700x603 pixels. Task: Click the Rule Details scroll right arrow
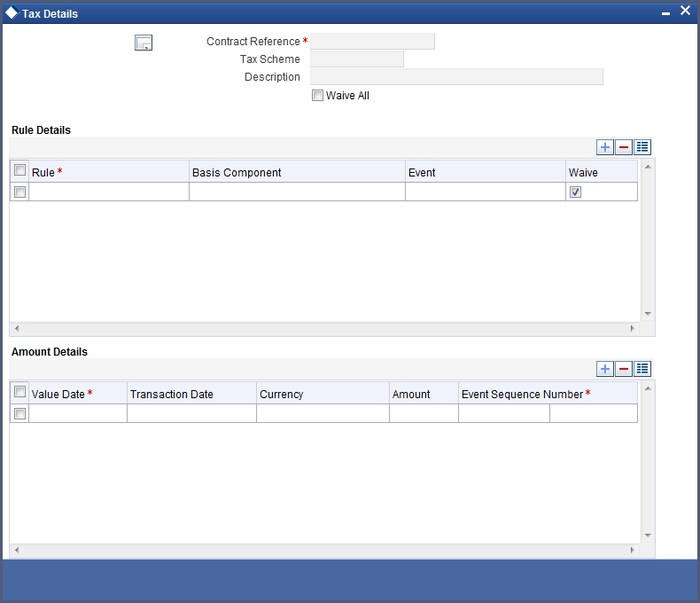(632, 328)
